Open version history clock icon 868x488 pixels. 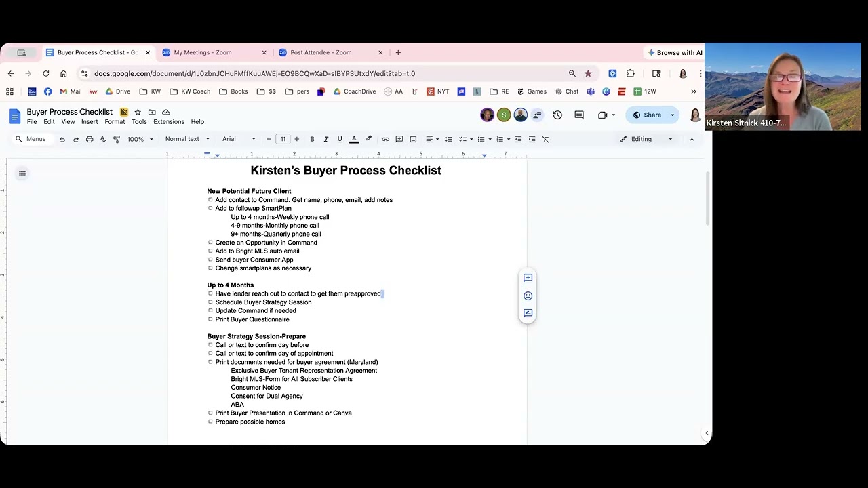tap(557, 115)
